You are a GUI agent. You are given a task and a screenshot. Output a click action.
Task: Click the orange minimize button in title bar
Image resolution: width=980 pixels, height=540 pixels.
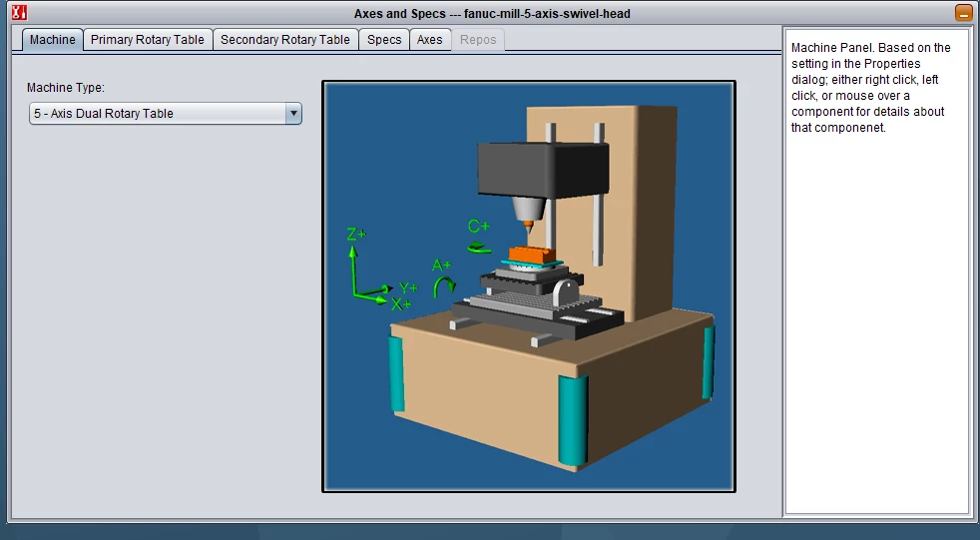coord(963,13)
